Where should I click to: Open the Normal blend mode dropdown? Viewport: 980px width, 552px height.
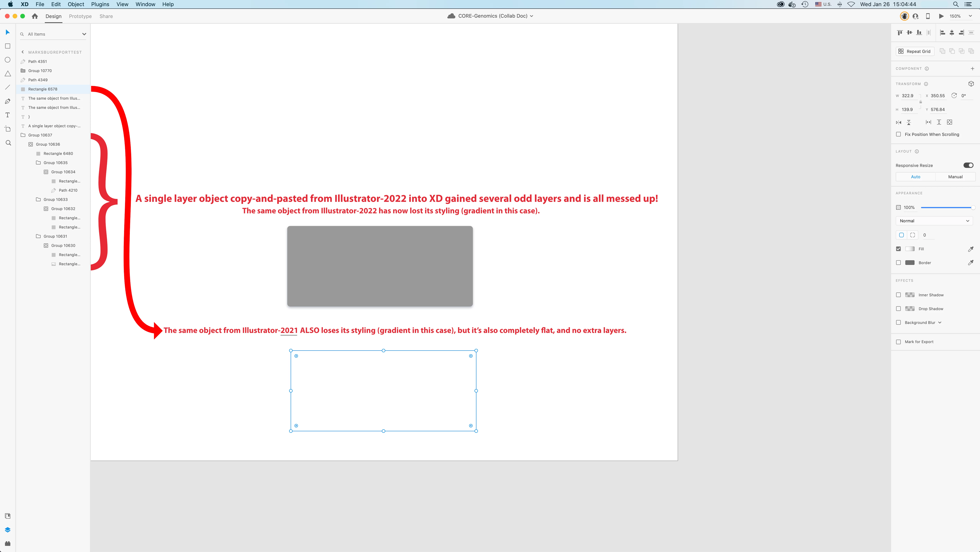934,221
